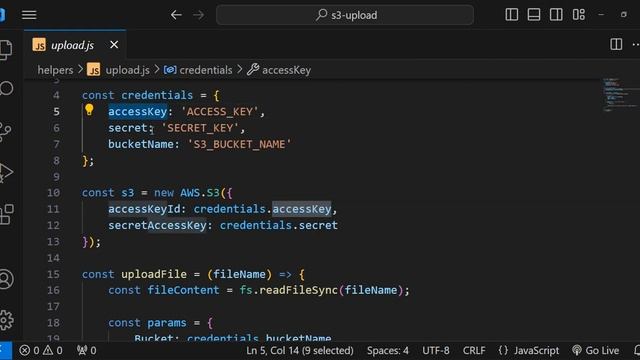Open the notifications bell
Viewport: 640px width, 360px height.
coord(636,351)
